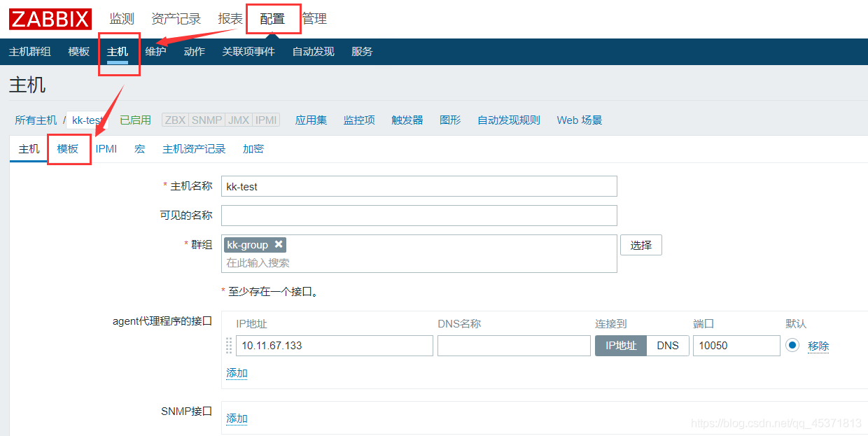Add an SNMP interface via 添加
This screenshot has height=436, width=868.
point(237,419)
